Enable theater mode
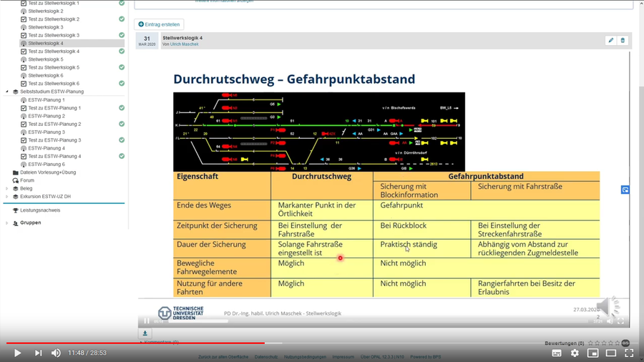 click(611, 353)
